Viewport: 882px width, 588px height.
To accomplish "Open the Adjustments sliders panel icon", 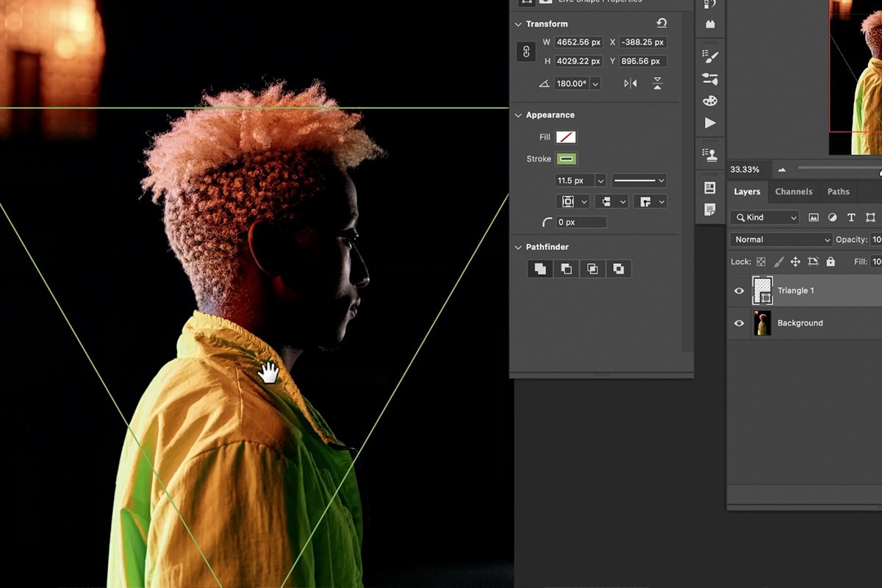I will tap(710, 79).
